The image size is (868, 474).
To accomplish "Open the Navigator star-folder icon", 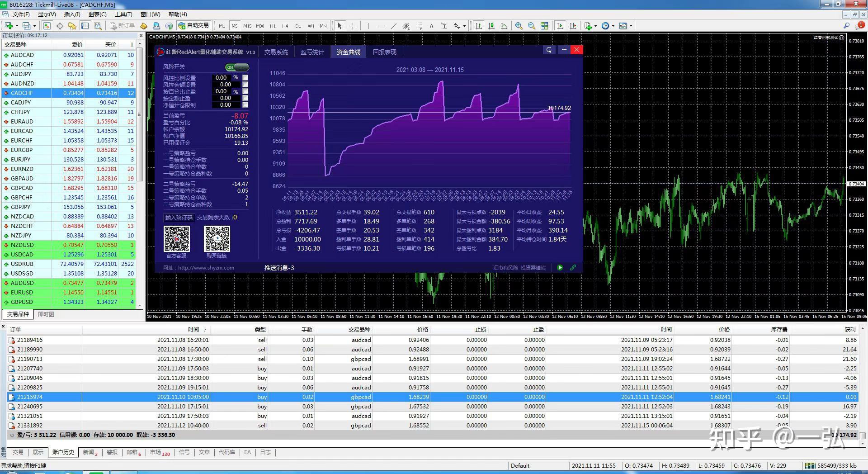I will coord(72,26).
